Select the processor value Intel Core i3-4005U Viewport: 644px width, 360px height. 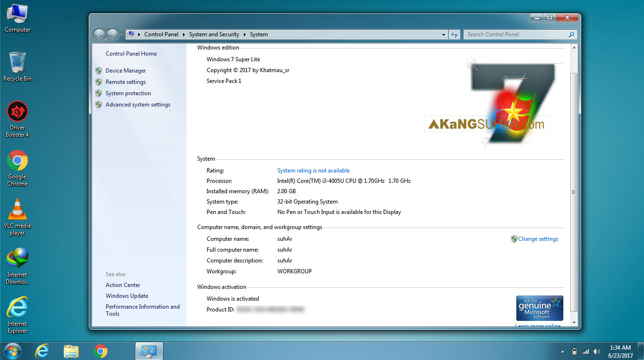tap(344, 181)
